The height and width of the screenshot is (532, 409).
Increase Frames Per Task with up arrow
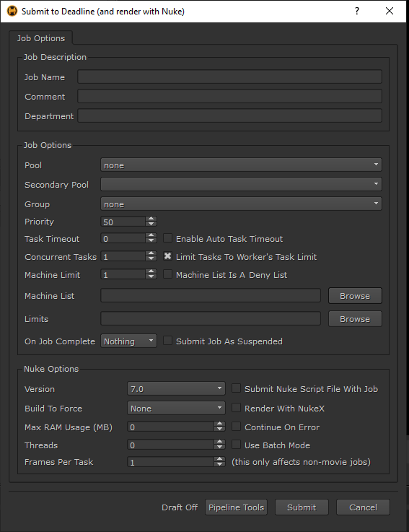(220, 459)
